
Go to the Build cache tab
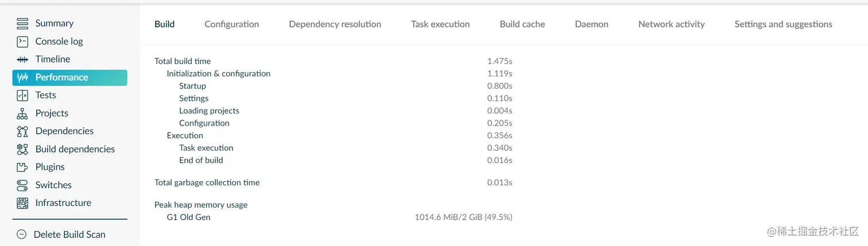coord(522,24)
